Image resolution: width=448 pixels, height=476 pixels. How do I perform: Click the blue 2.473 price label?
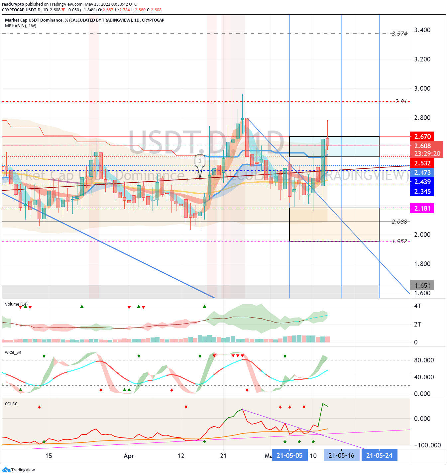click(422, 172)
